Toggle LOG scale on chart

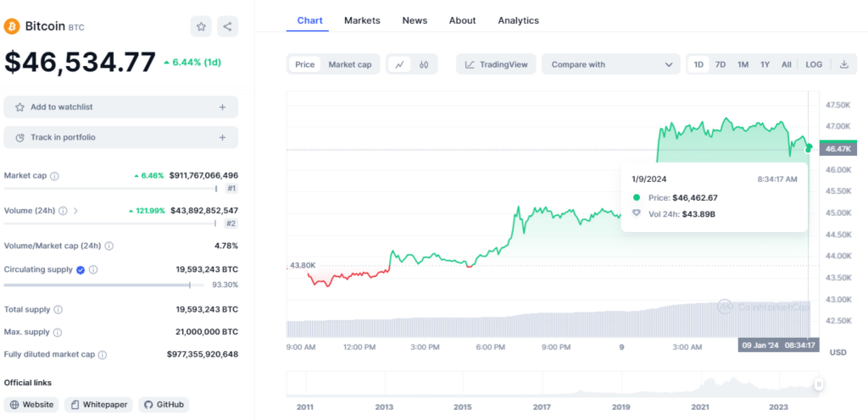[814, 64]
